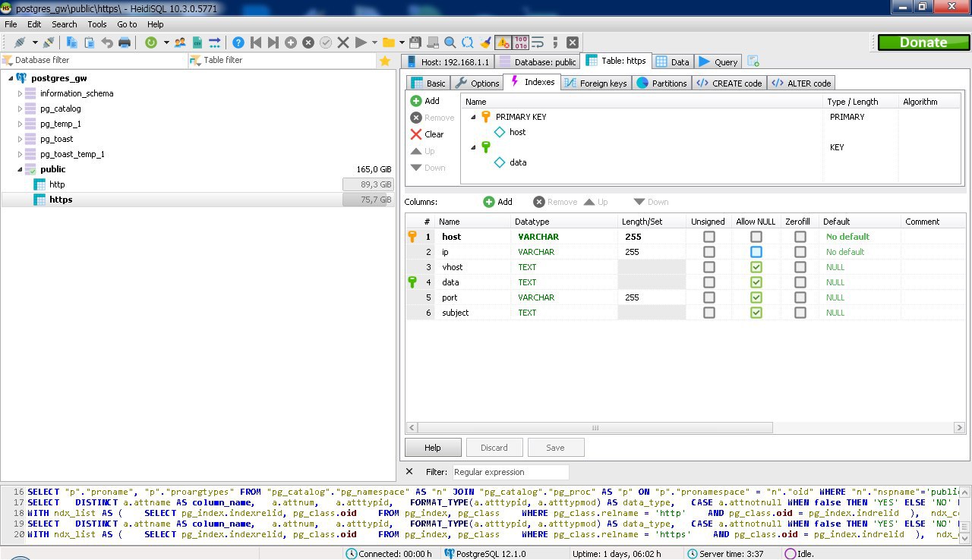
Task: Click the green Donate button
Action: (923, 42)
